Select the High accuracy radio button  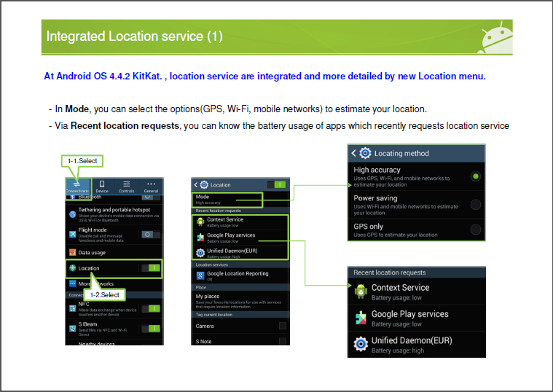(x=476, y=176)
